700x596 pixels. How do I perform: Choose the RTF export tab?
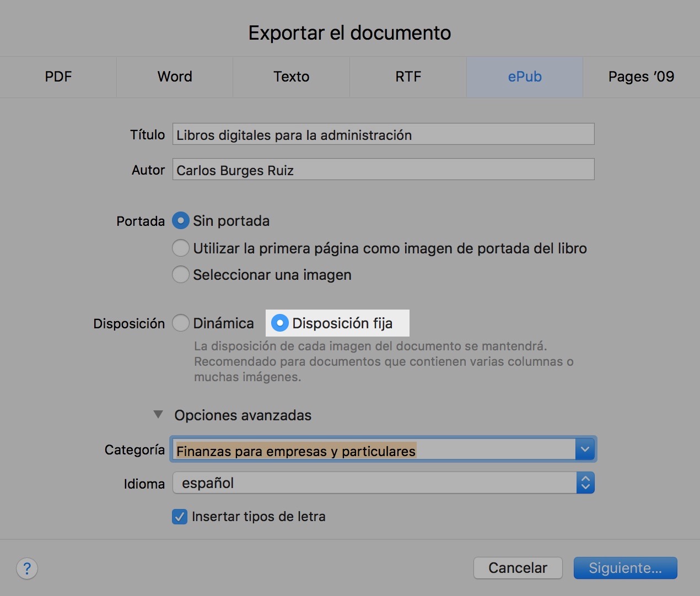(x=408, y=77)
